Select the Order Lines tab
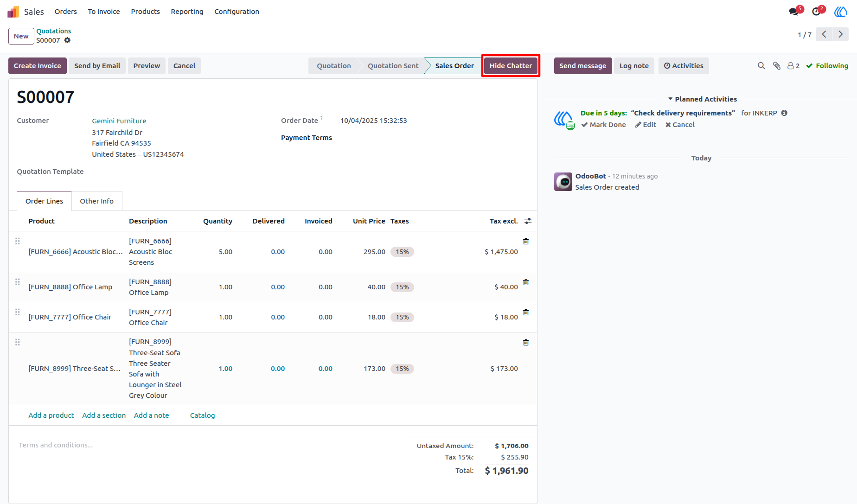The width and height of the screenshot is (857, 504). 44,201
